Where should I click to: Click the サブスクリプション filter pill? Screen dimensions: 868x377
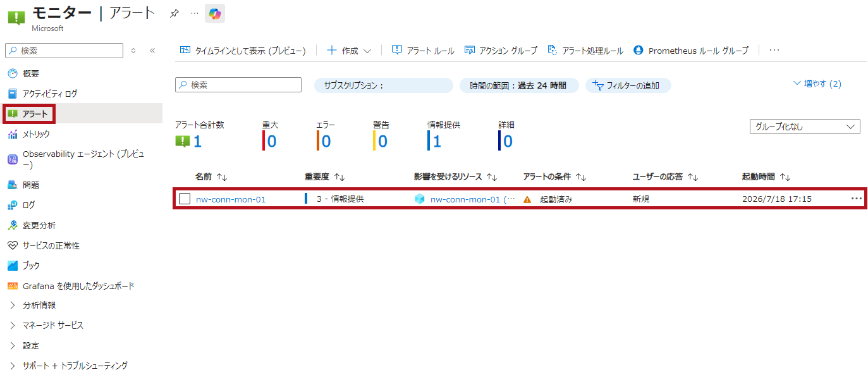[384, 85]
